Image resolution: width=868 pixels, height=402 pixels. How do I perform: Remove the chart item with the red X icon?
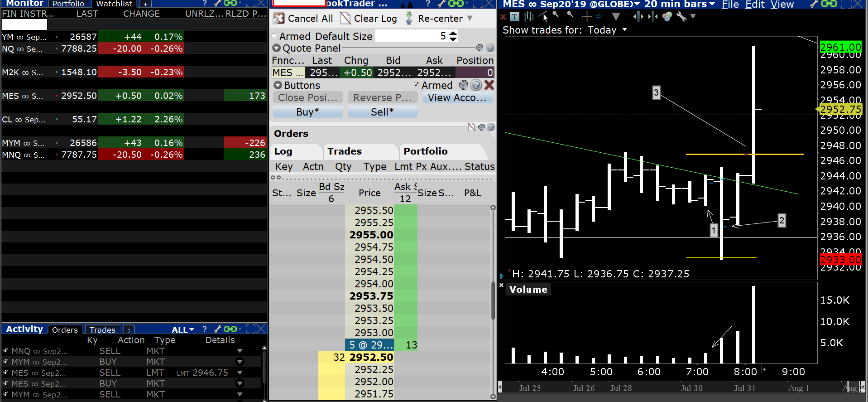click(x=503, y=17)
